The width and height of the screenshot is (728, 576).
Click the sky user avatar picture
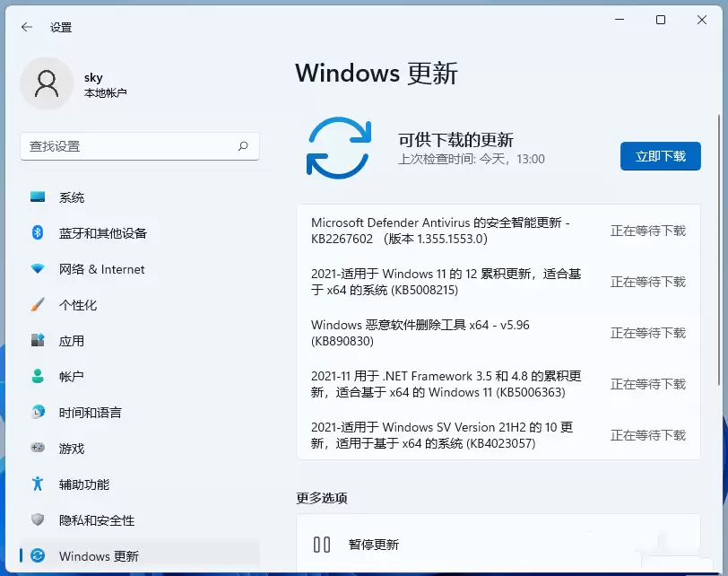pyautogui.click(x=47, y=83)
